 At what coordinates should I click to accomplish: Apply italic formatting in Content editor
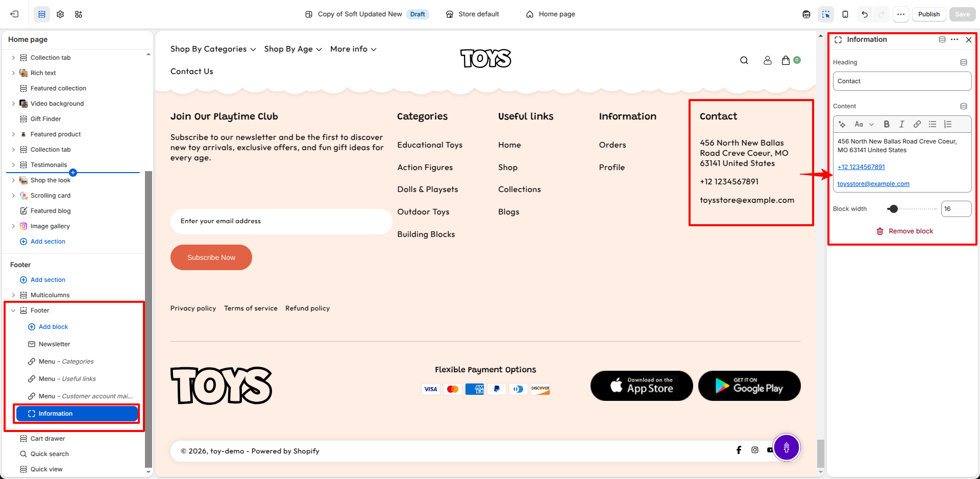point(902,124)
